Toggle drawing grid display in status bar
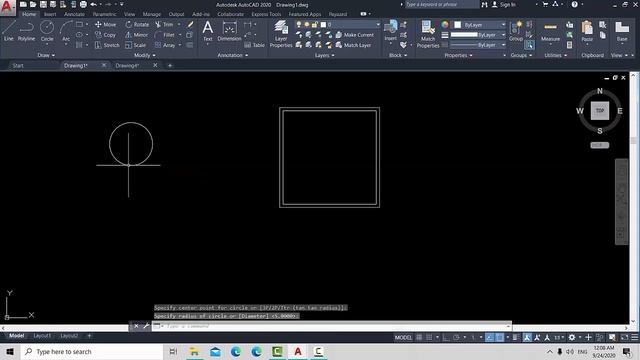This screenshot has width=640, height=360. [x=419, y=337]
